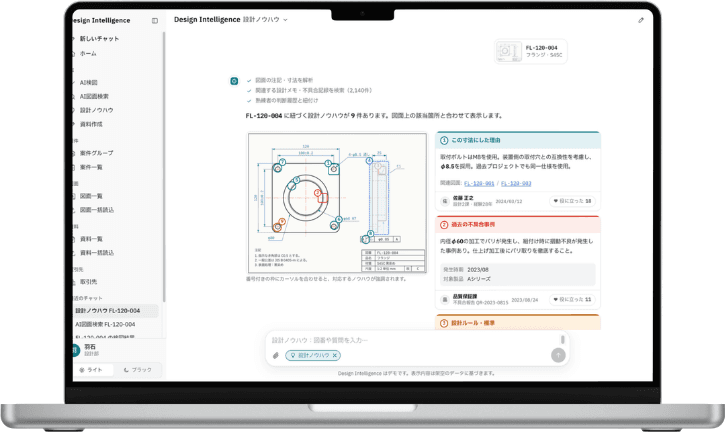Open AI図面検索 in the sidebar
Screen dimensions: 726x432
pos(94,96)
